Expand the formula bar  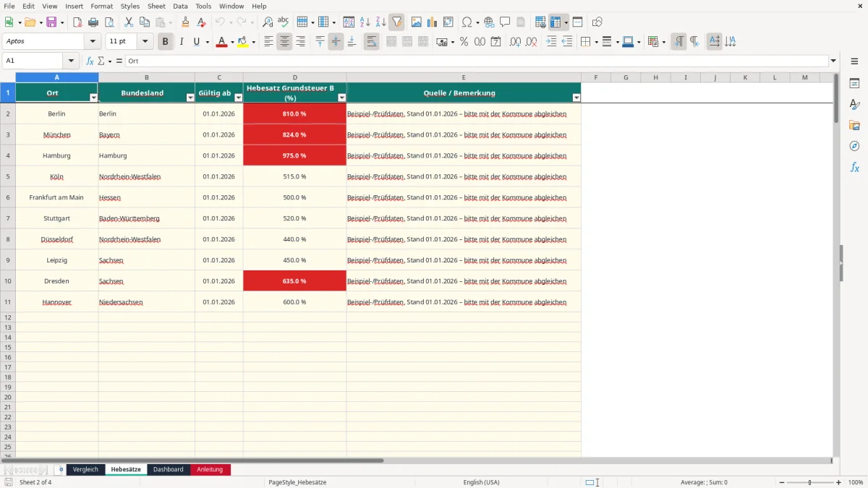coord(833,61)
